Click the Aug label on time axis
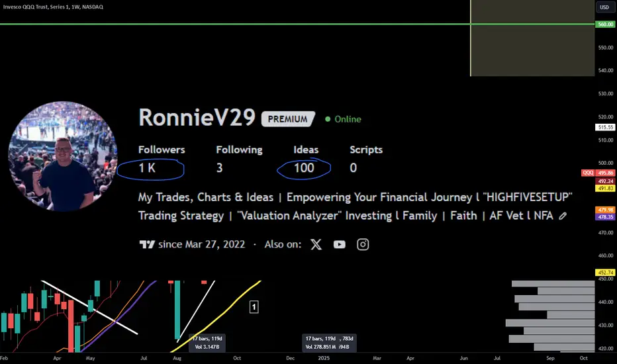This screenshot has height=364, width=617. click(x=177, y=358)
